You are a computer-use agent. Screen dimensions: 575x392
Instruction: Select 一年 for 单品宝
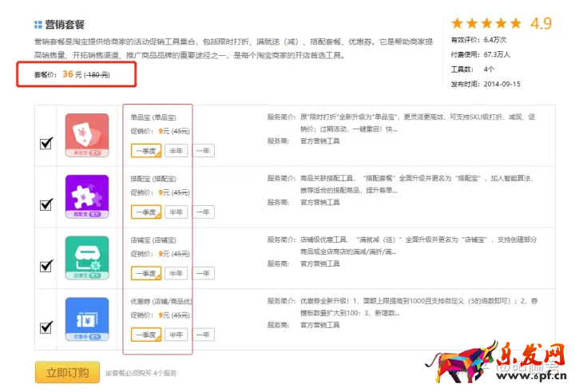(x=203, y=151)
